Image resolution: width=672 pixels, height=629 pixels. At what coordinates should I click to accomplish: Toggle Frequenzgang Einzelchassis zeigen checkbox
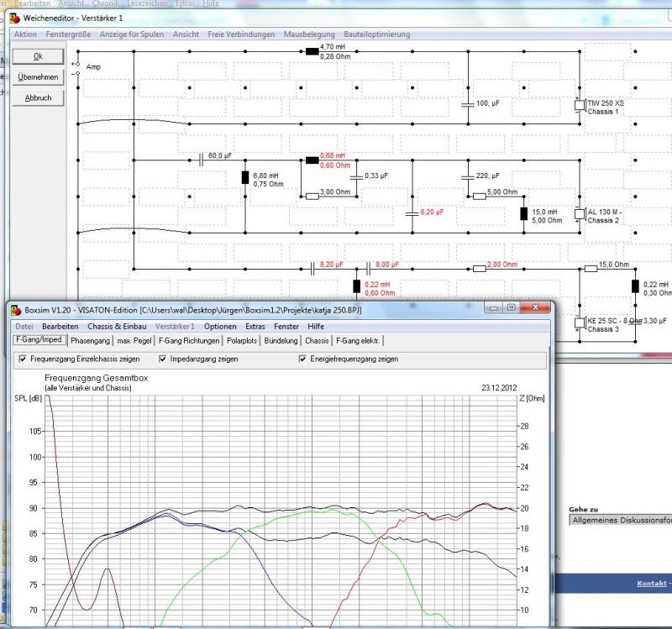23,359
